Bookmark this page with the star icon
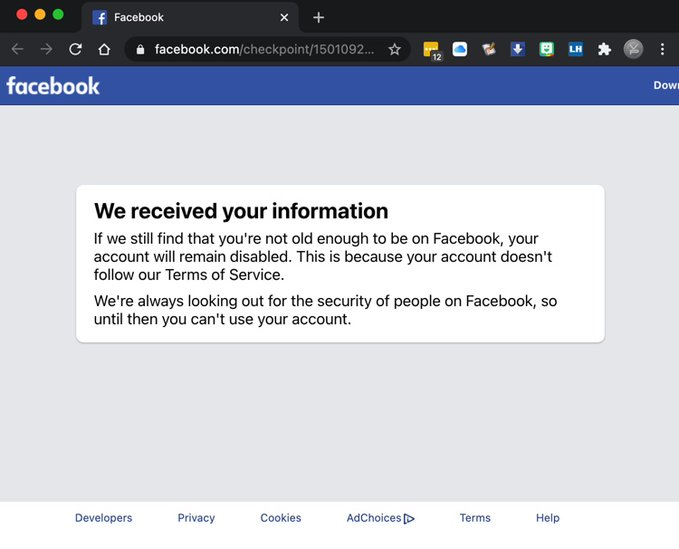 coord(394,49)
